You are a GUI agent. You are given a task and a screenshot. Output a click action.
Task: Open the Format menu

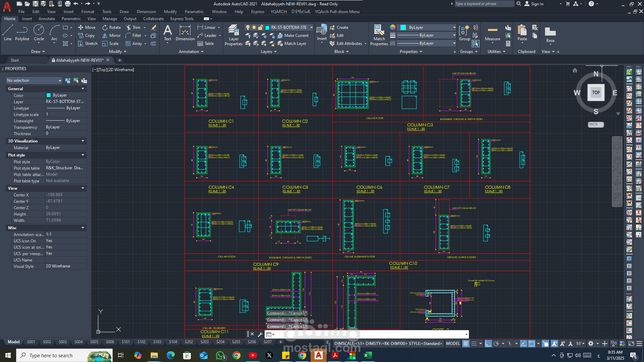click(88, 12)
